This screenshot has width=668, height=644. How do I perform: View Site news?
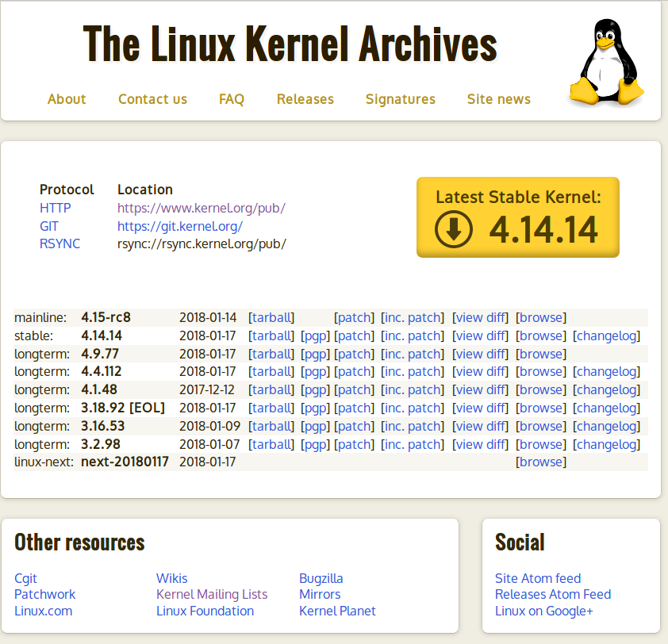(498, 99)
